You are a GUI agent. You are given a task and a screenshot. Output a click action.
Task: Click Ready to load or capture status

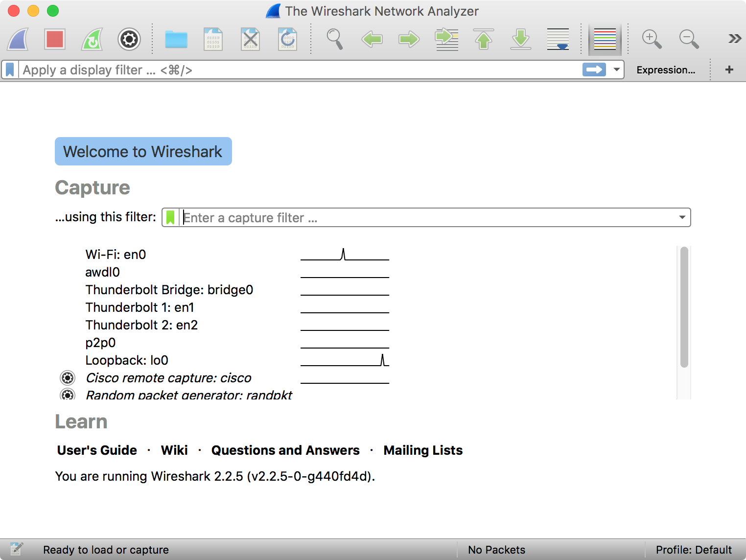point(106,550)
